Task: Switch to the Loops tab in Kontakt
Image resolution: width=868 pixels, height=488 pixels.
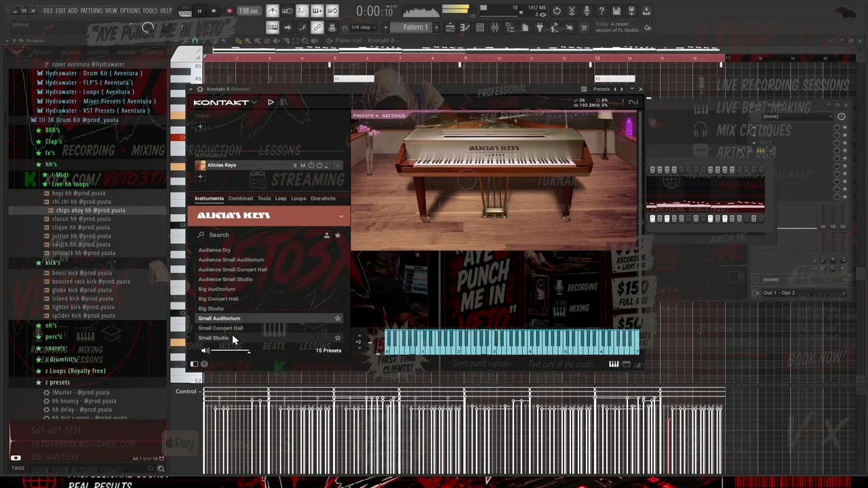Action: point(298,199)
